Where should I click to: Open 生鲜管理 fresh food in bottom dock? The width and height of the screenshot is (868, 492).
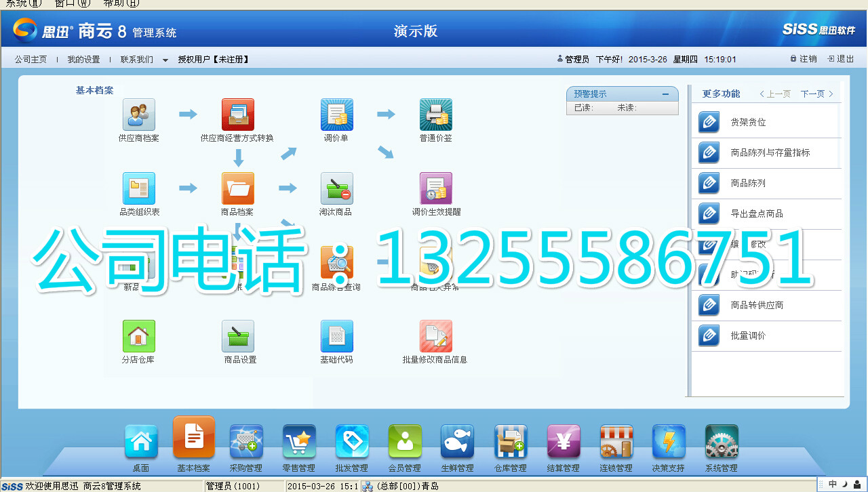(458, 442)
